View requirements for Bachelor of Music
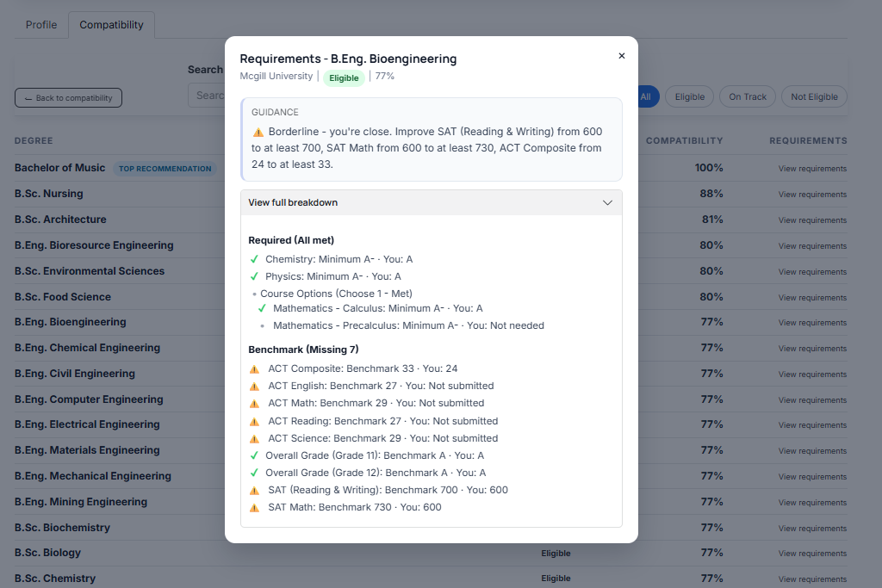Screen dimensions: 882x588 (812, 169)
